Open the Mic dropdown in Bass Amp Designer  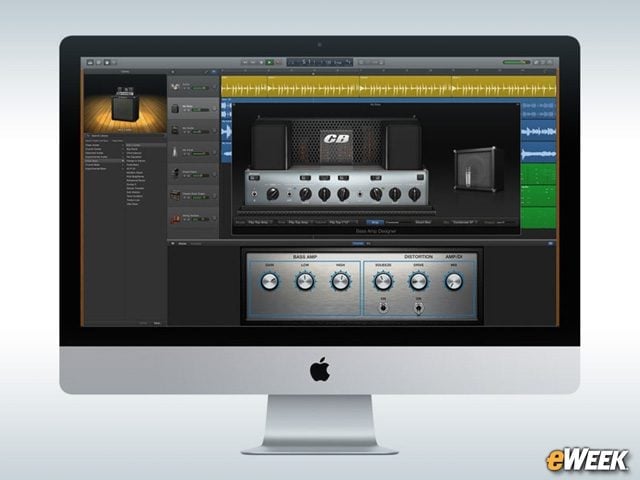[x=464, y=222]
